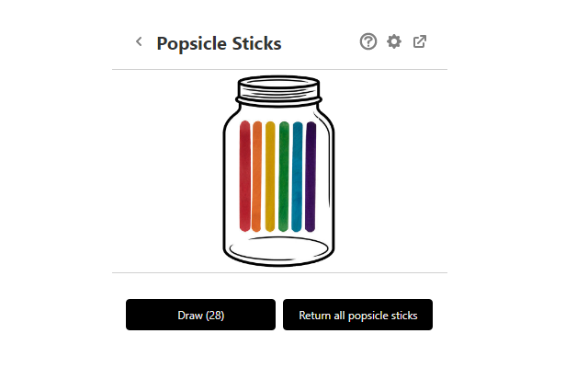
Task: Click the oval base of the jar
Action: click(x=278, y=250)
